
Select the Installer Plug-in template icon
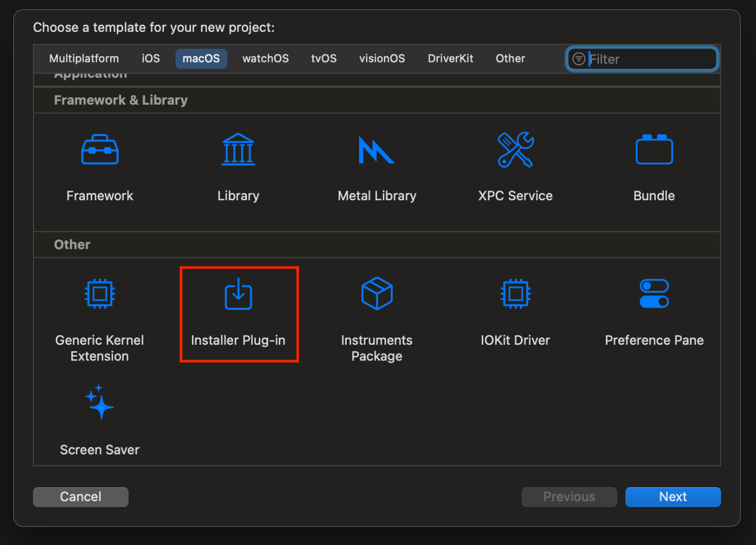tap(238, 294)
